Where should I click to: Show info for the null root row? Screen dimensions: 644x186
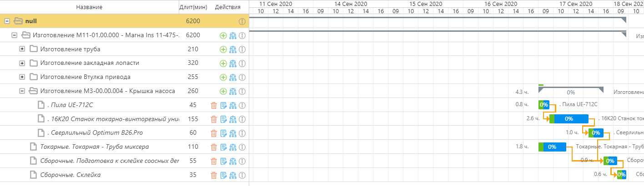pyautogui.click(x=242, y=21)
